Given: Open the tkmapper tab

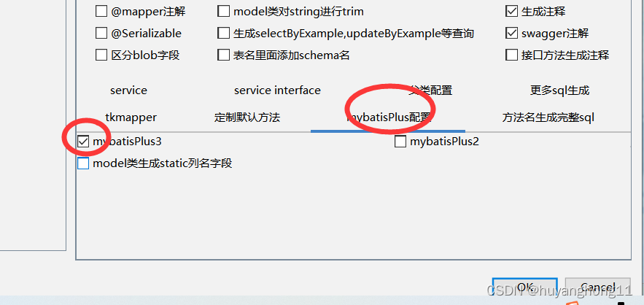Looking at the screenshot, I should click(131, 118).
